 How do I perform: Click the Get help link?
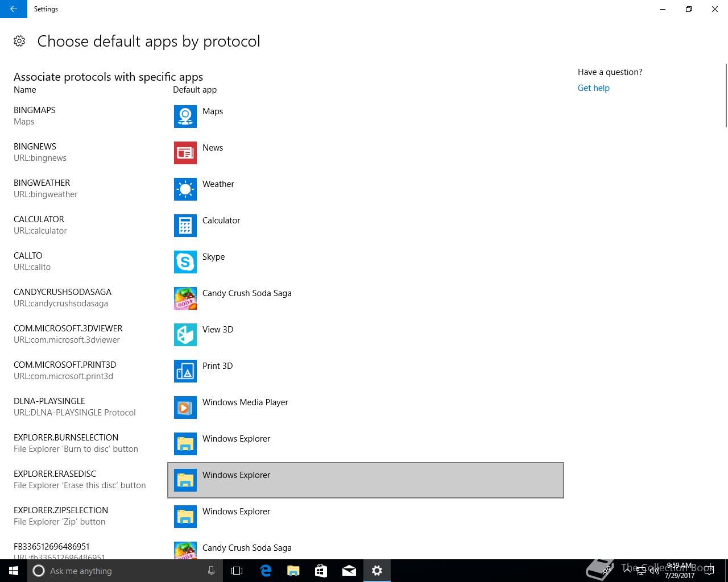593,88
